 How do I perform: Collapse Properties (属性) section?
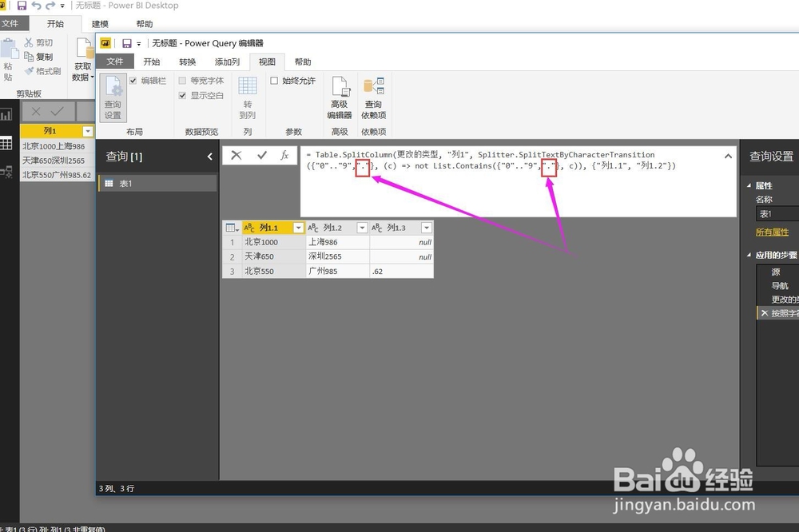tap(749, 186)
